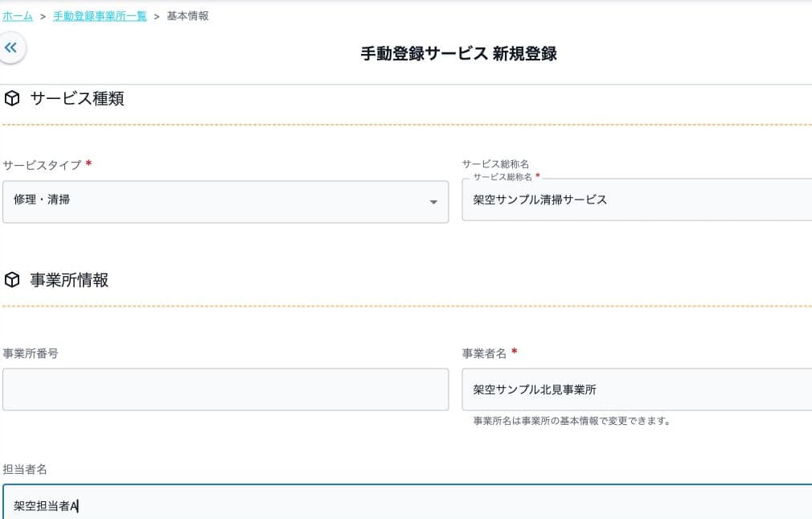Click 基本情報 breadcrumb text

point(187,16)
